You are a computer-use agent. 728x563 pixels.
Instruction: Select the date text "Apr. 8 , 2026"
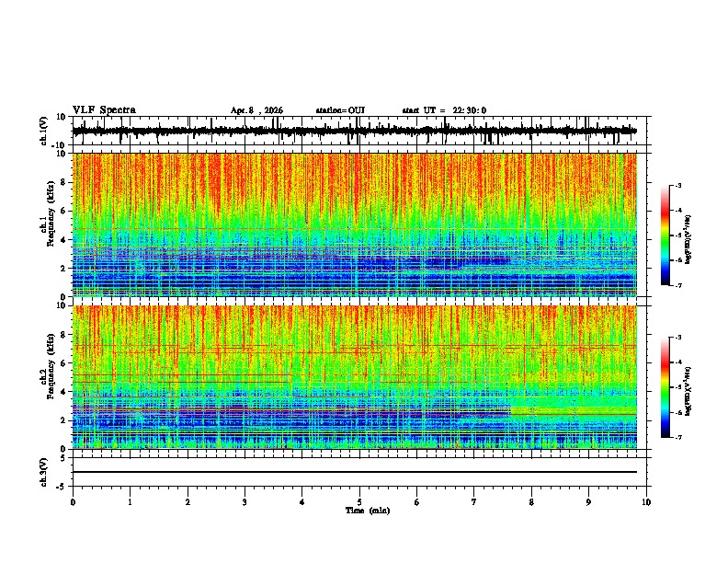(256, 110)
